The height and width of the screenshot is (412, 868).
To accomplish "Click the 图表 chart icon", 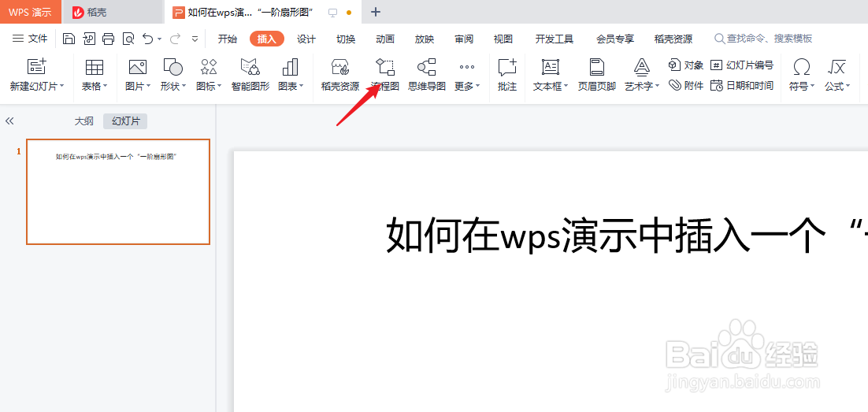I will click(x=290, y=67).
